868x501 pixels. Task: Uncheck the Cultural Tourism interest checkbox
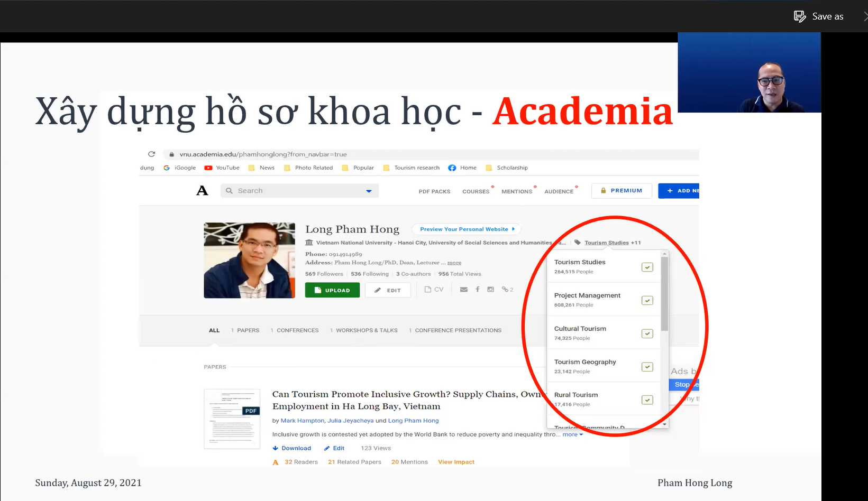(647, 334)
